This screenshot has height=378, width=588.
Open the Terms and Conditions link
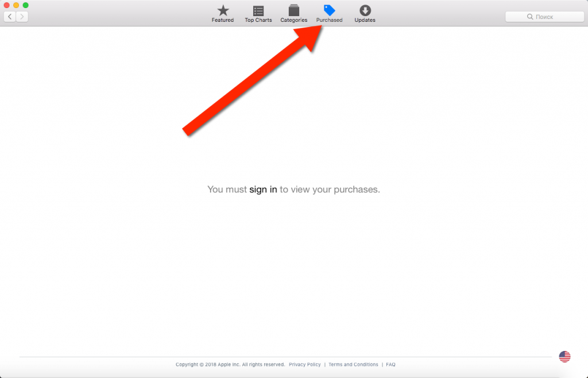(x=353, y=364)
